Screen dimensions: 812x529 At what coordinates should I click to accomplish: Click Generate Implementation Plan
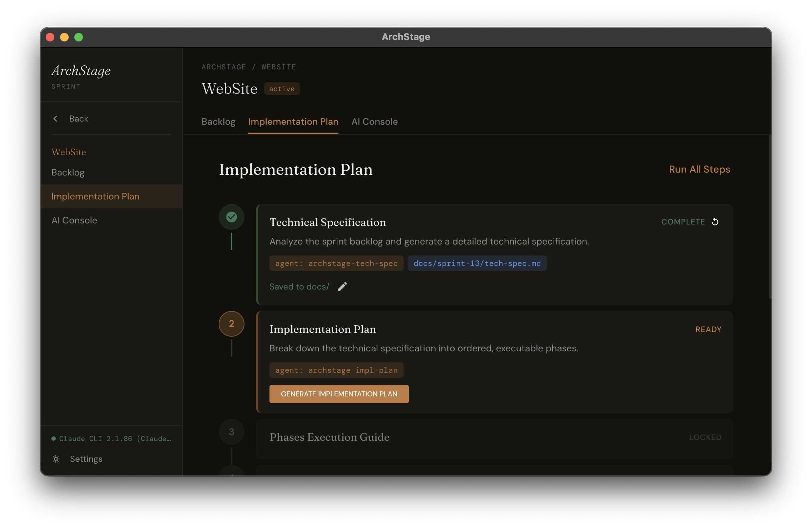[339, 394]
